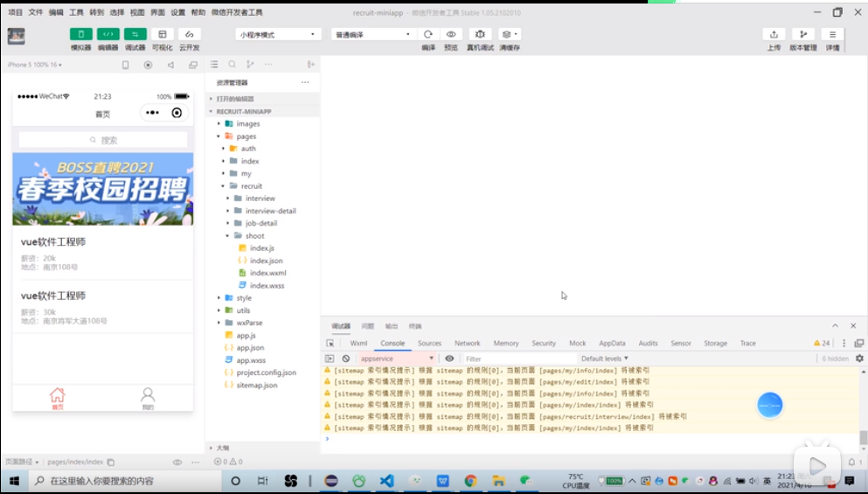This screenshot has height=494, width=868.
Task: Click the simulator search (搜索) field
Action: [103, 140]
